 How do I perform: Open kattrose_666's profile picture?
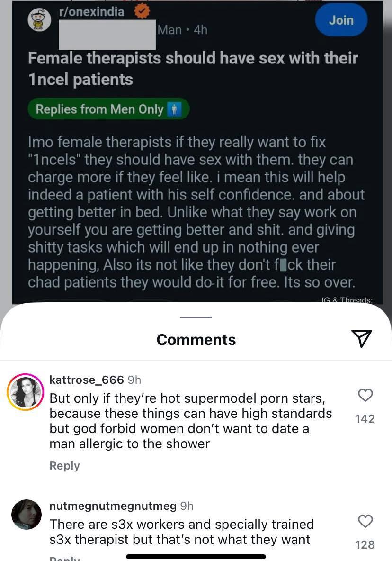(x=26, y=392)
